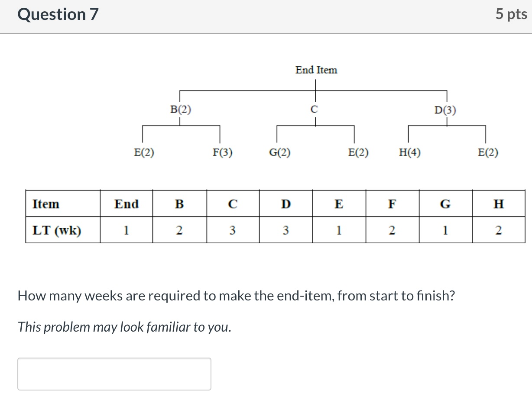Click the 5 pts label
This screenshot has width=532, height=413.
point(512,14)
